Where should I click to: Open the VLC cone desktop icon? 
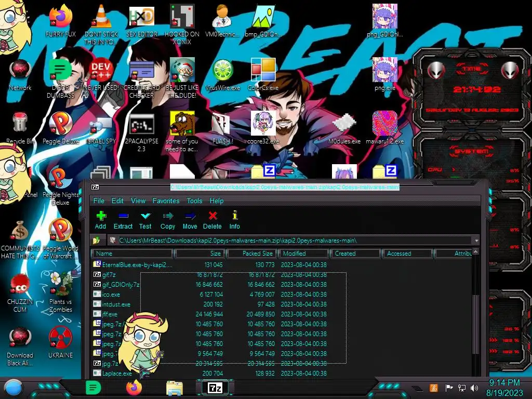point(101,24)
